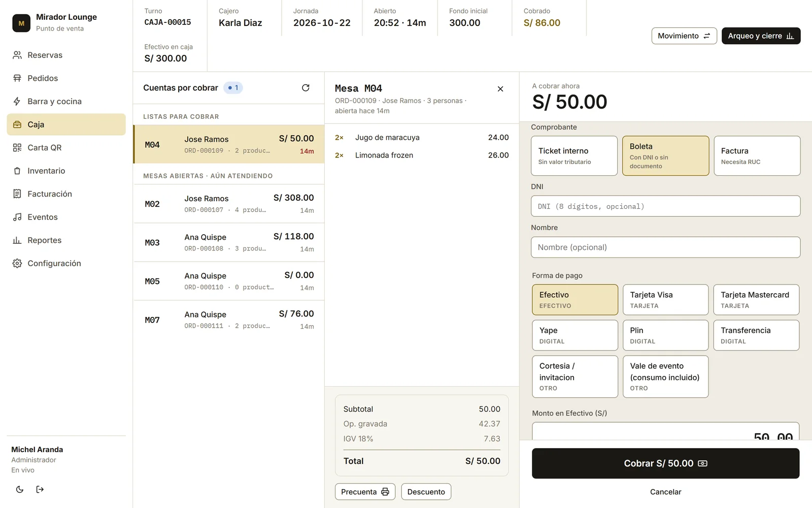Click the Carta QR code icon
The width and height of the screenshot is (812, 508).
point(17,147)
